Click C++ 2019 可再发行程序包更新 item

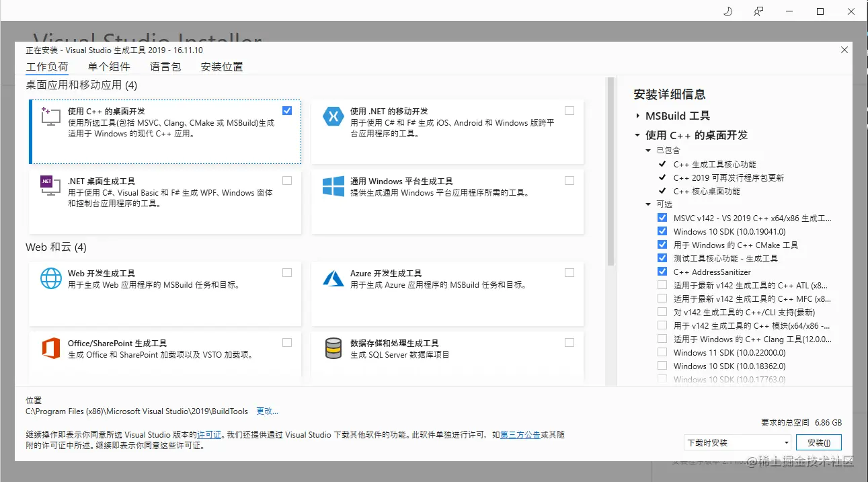click(x=729, y=177)
